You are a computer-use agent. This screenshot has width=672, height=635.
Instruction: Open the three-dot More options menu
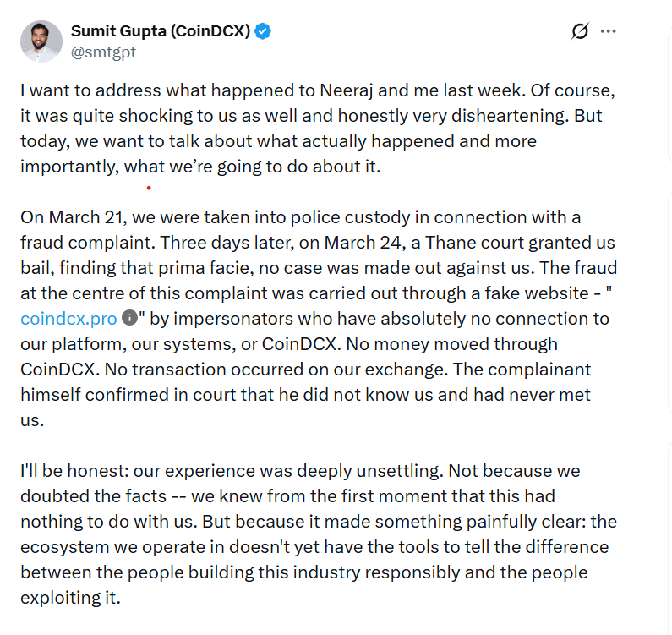click(x=608, y=32)
